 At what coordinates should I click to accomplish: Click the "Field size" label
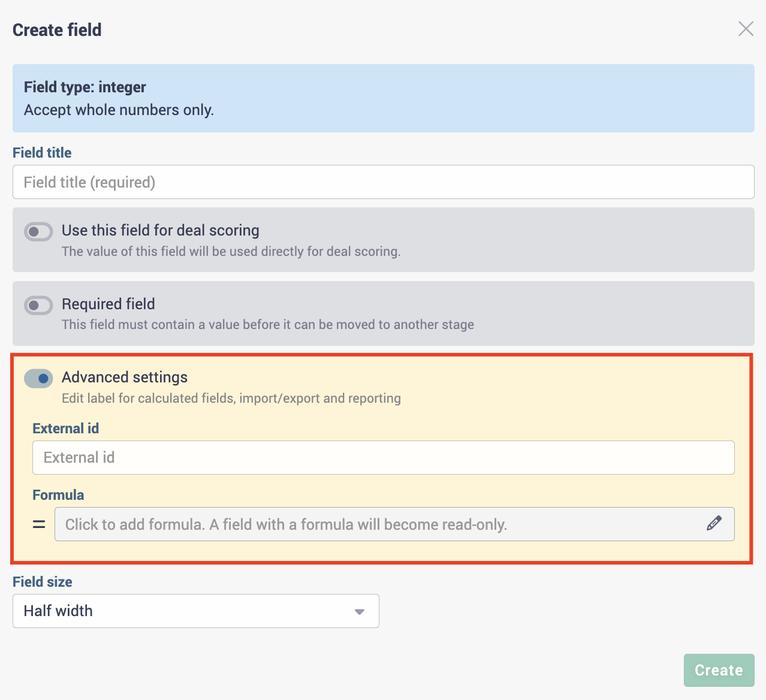coord(43,582)
